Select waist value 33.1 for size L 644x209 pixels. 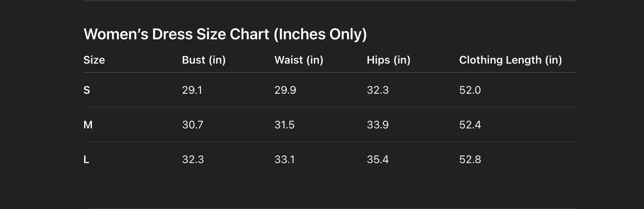point(284,160)
